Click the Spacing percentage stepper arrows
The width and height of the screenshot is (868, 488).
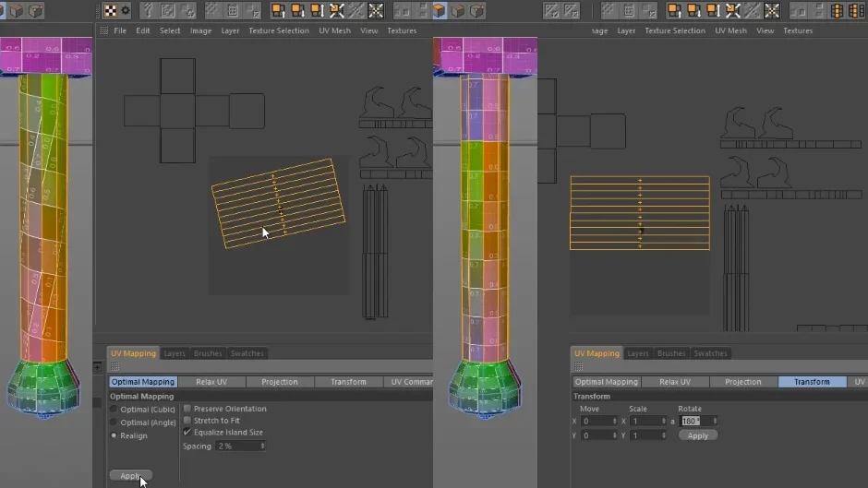click(x=262, y=446)
